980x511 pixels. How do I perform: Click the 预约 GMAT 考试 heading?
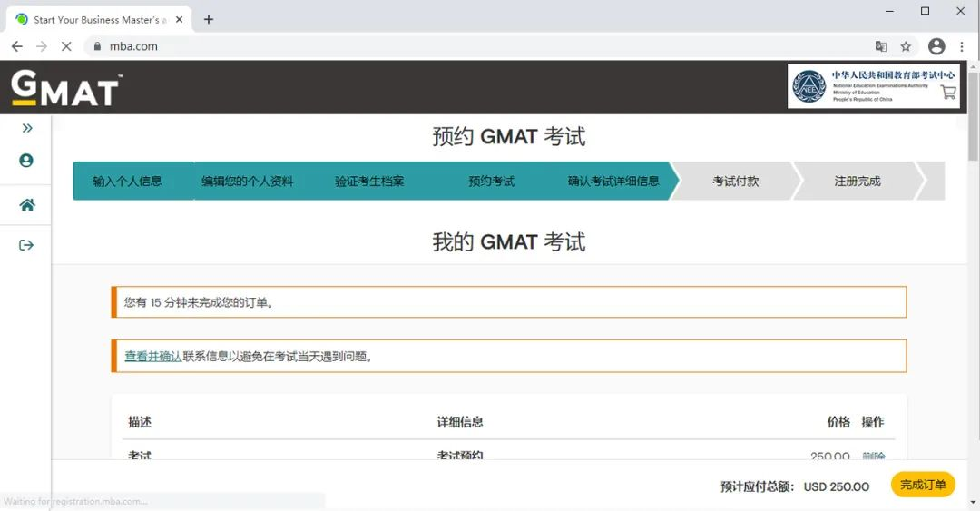(509, 136)
